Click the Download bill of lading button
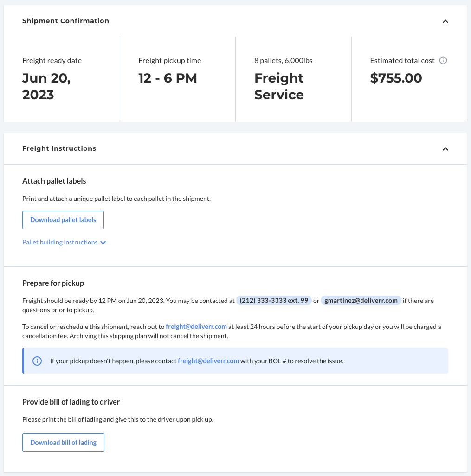 (x=63, y=443)
